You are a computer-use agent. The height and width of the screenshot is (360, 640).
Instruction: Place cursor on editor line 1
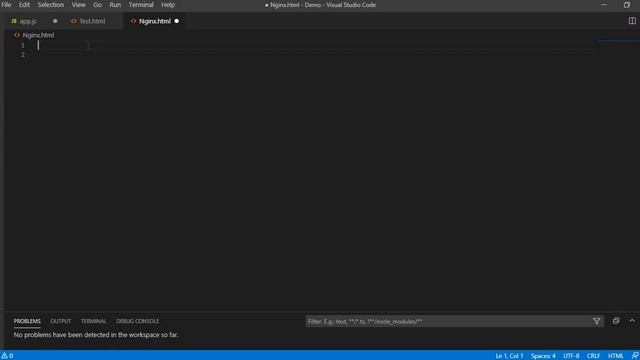coord(314,45)
